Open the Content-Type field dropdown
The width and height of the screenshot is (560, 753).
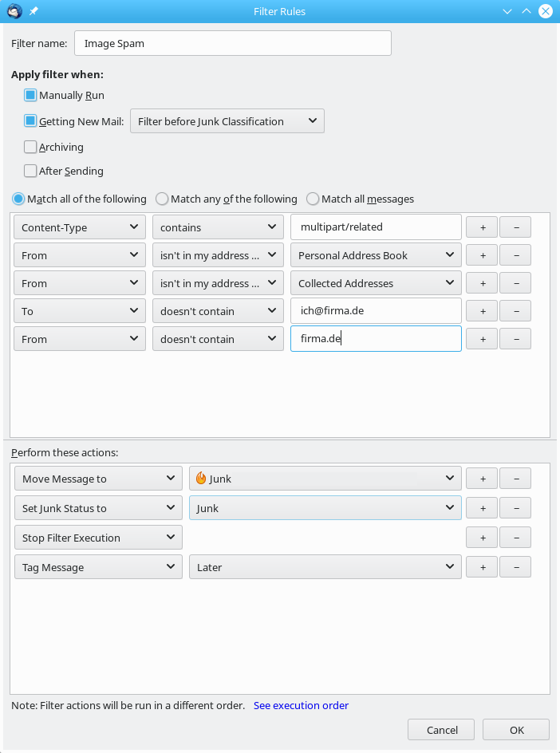(x=80, y=227)
